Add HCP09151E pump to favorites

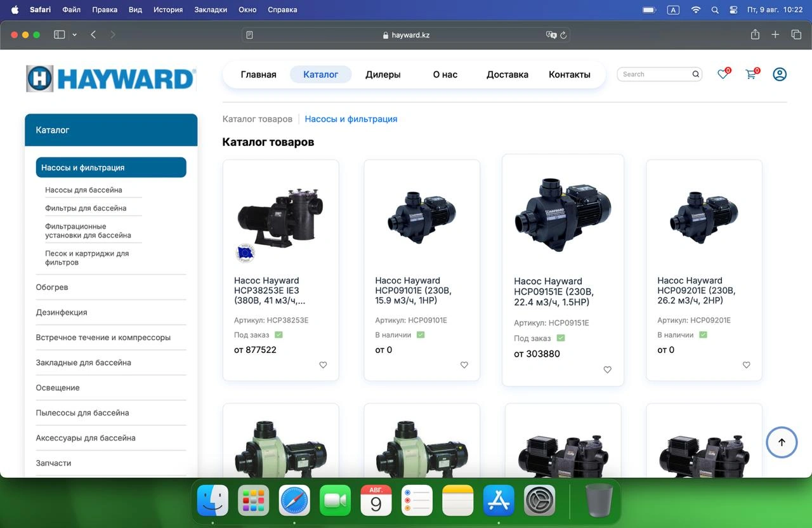[607, 369]
